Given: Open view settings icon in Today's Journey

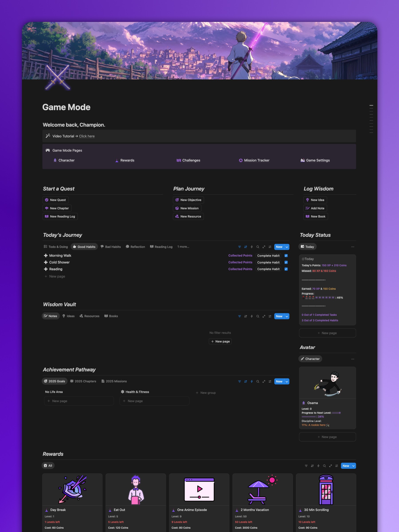Looking at the screenshot, I should pos(270,247).
